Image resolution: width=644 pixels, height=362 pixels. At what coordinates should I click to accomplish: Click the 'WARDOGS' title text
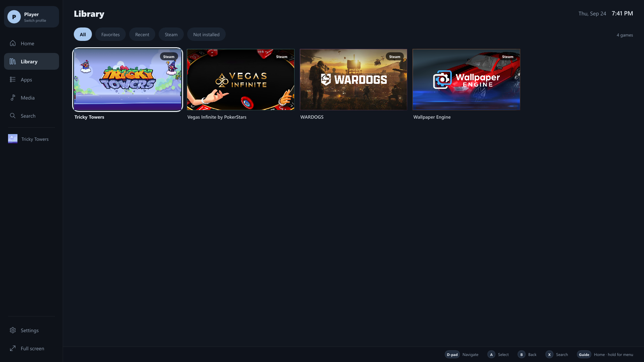(x=312, y=117)
